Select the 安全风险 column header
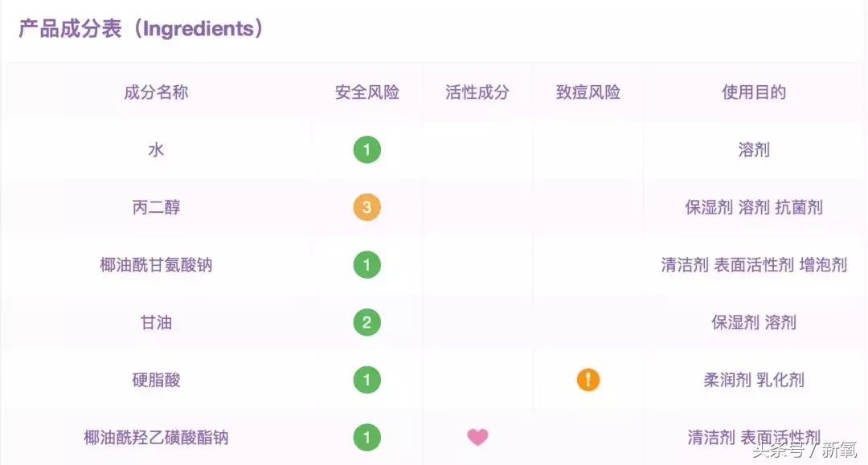 (x=366, y=92)
